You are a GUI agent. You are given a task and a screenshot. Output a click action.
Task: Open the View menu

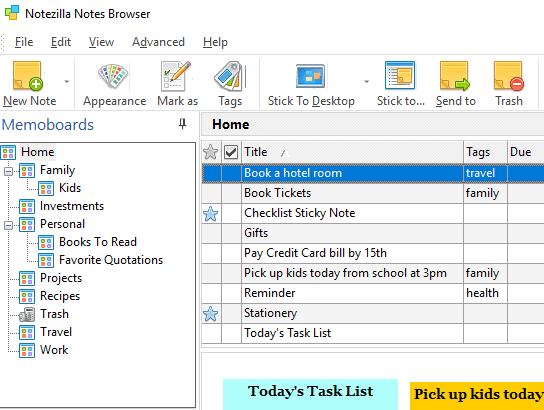[101, 42]
